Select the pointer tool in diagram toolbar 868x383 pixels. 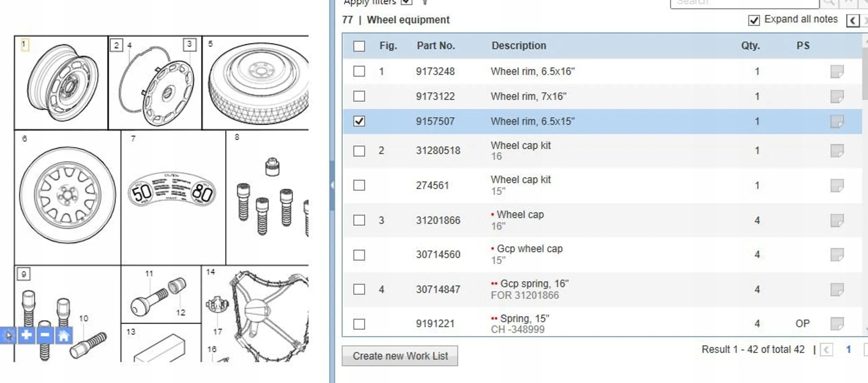tap(9, 335)
